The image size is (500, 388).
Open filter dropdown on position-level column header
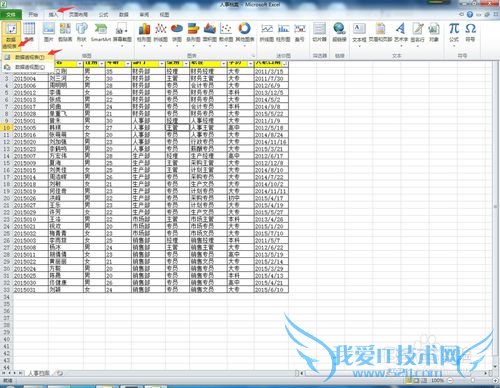186,63
